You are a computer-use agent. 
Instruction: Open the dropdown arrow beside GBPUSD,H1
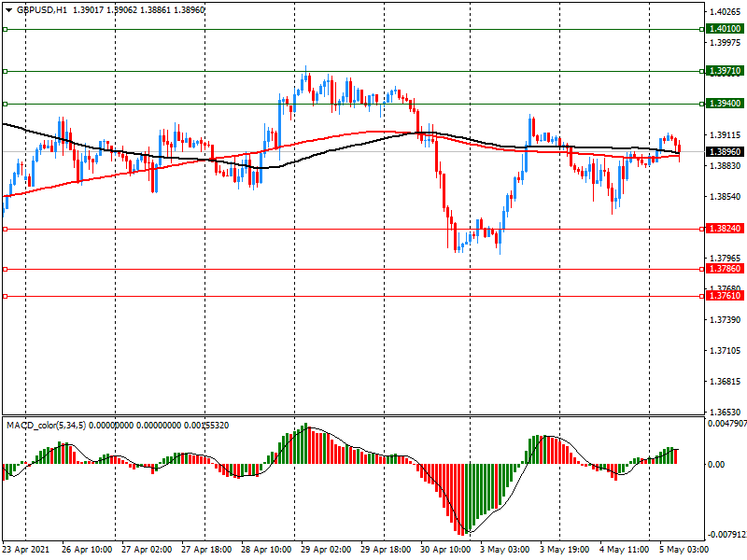(x=7, y=9)
